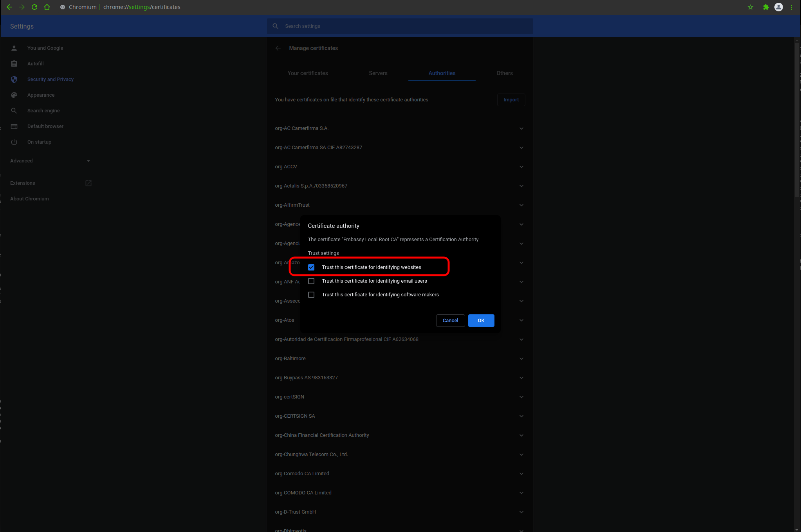Click the home icon in toolbar
This screenshot has width=801, height=532.
47,7
